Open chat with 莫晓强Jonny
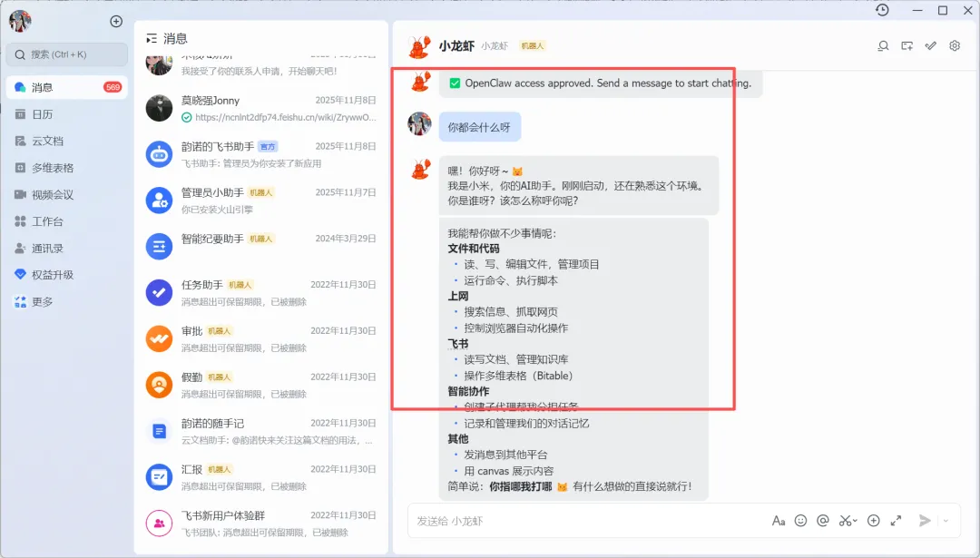 [261, 108]
